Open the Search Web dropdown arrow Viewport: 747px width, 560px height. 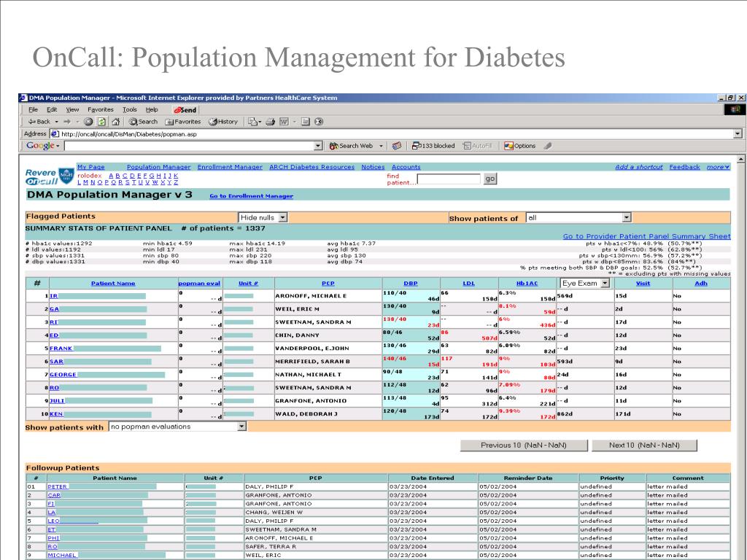pos(381,146)
